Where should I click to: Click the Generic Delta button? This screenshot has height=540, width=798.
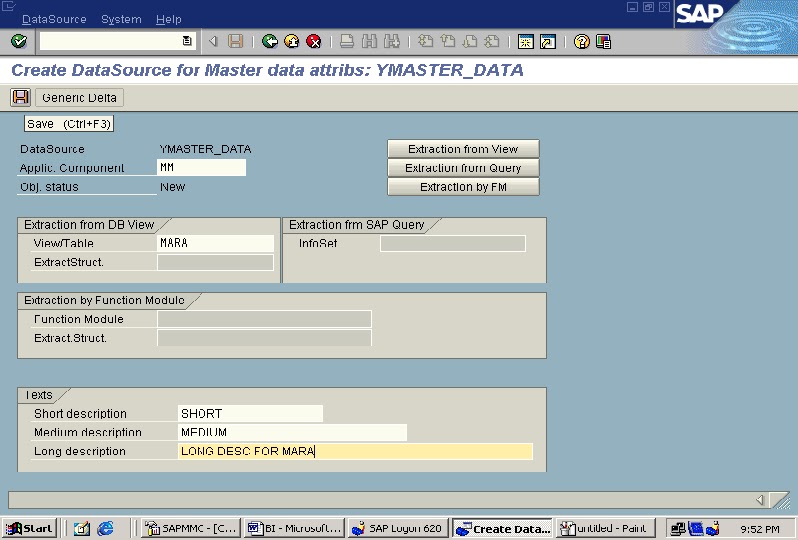click(79, 98)
